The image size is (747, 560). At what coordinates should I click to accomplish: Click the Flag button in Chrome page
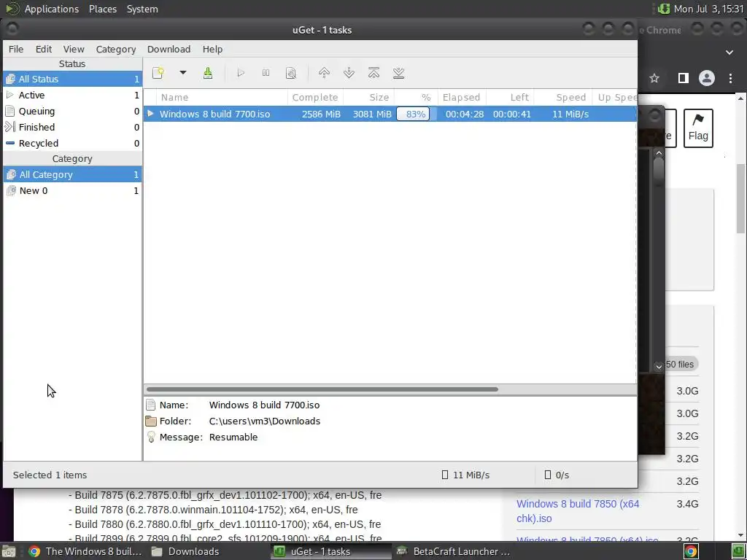point(698,128)
